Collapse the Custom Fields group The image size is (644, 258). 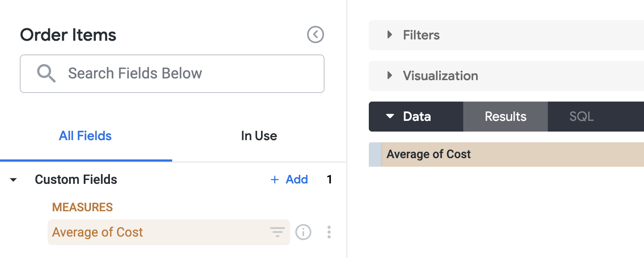pyautogui.click(x=13, y=180)
